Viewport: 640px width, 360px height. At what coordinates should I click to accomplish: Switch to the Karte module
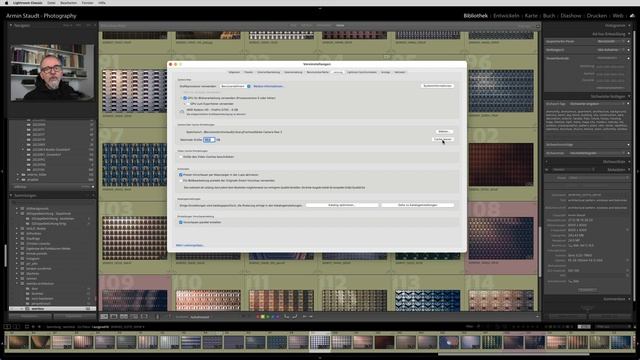click(x=531, y=16)
